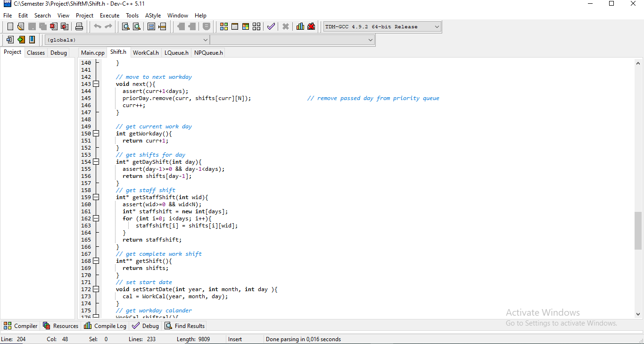Switch to the WorkCal.h editor tab
This screenshot has height=344, width=644.
click(x=146, y=53)
